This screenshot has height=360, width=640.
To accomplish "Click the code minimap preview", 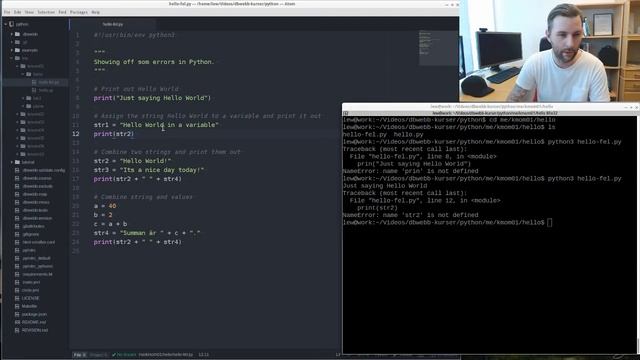I will pos(438,48).
